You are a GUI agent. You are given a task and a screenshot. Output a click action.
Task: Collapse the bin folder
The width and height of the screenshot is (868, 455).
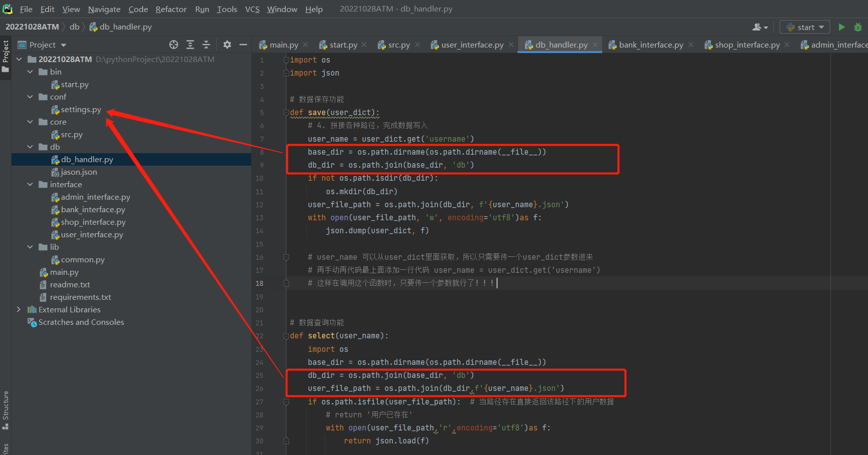tap(31, 72)
